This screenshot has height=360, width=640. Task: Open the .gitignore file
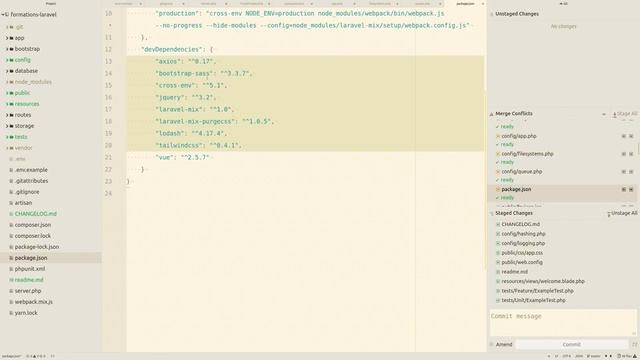pyautogui.click(x=27, y=192)
